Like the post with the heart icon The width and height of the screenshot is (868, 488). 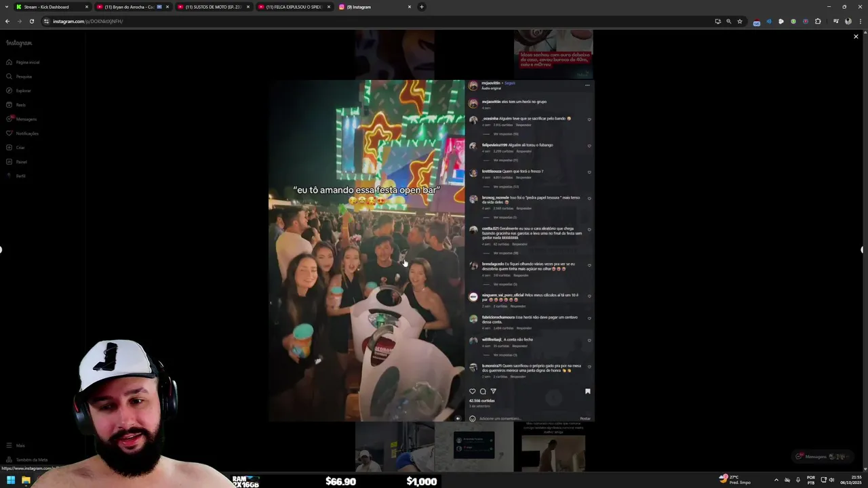473,391
